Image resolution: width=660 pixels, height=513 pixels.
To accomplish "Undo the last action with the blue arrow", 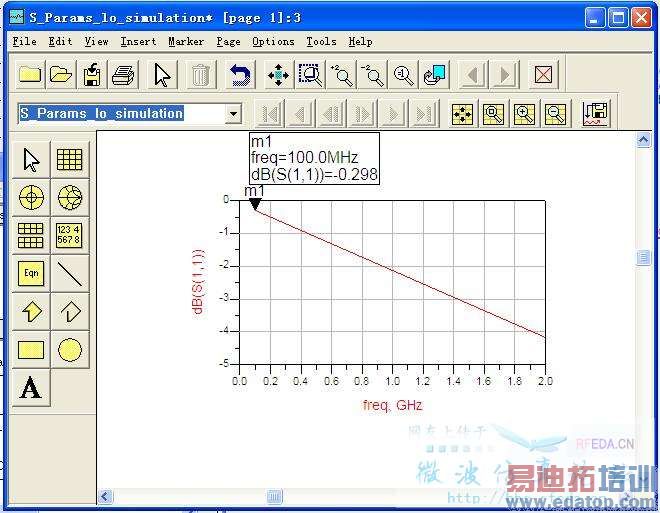I will (240, 75).
